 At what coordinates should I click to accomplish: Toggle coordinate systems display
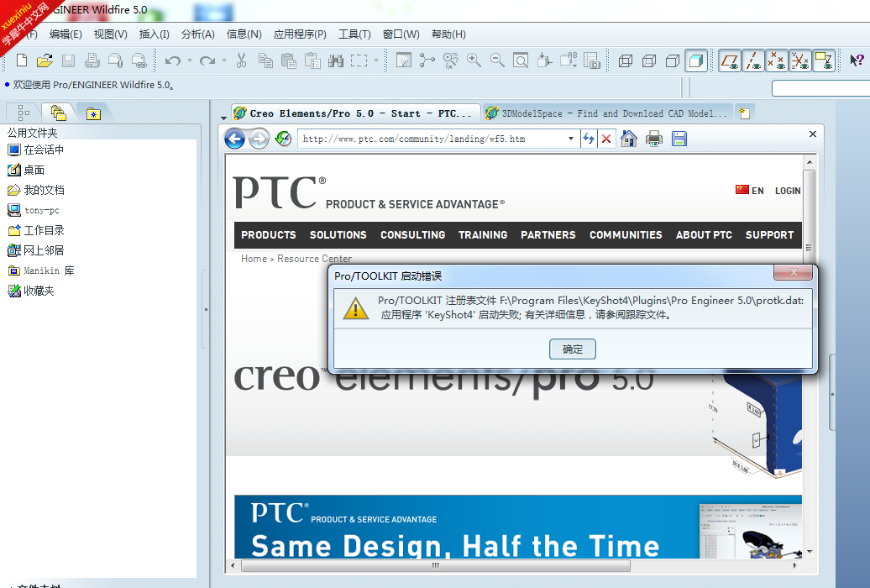coord(800,60)
